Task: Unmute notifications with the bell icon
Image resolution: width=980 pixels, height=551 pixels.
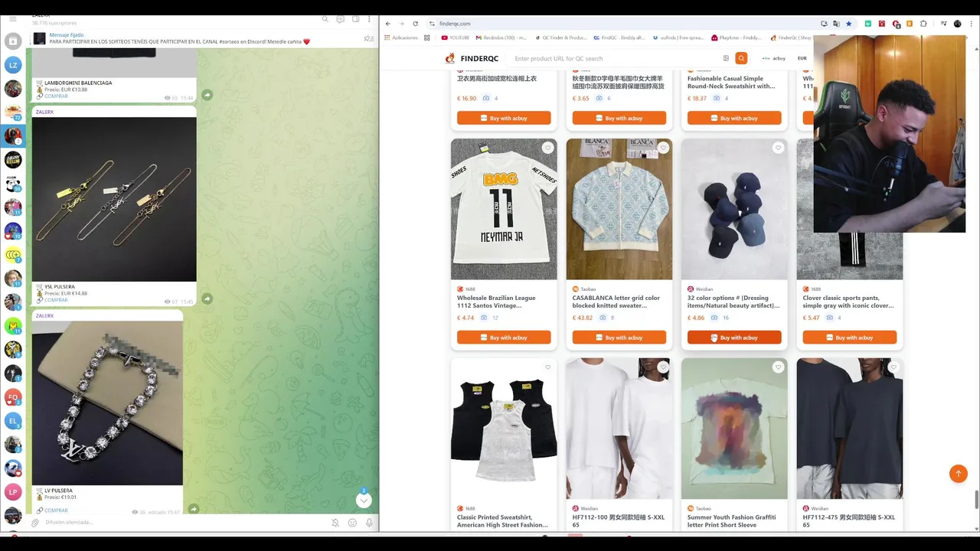Action: point(335,523)
